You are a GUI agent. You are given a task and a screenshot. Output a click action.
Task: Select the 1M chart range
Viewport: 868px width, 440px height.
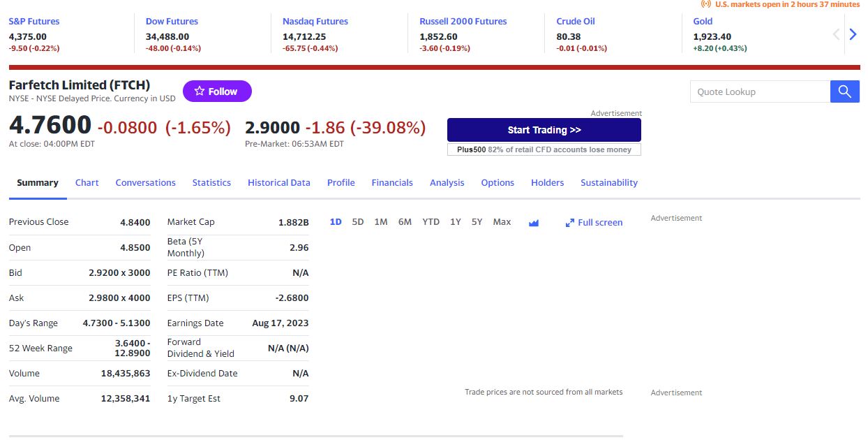click(380, 222)
